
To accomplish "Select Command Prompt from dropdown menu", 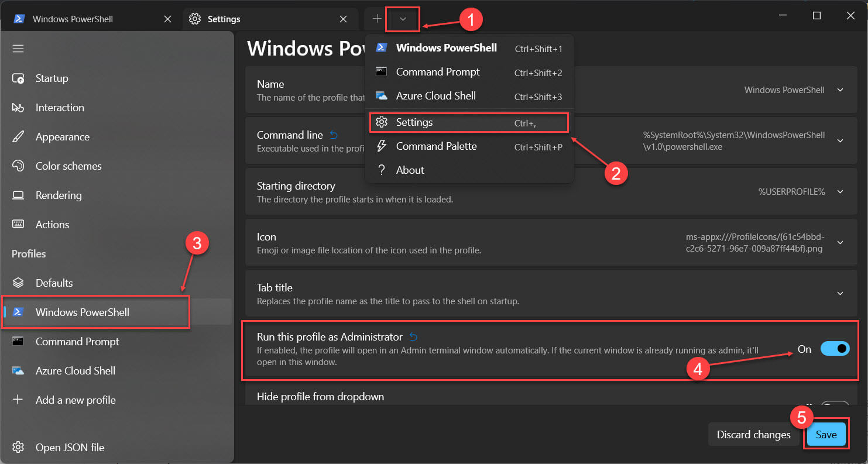I will coord(469,72).
